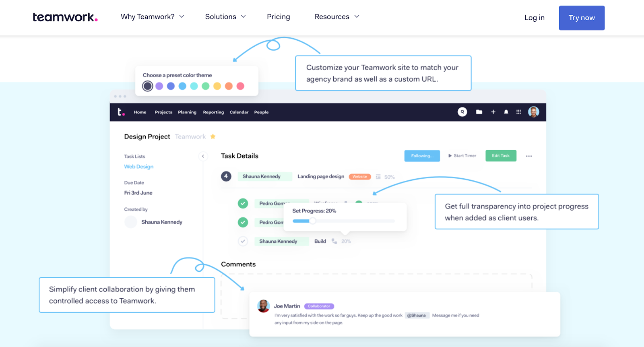Viewport: 644px width, 347px height.
Task: Click the Collaborator badge
Action: 319,306
